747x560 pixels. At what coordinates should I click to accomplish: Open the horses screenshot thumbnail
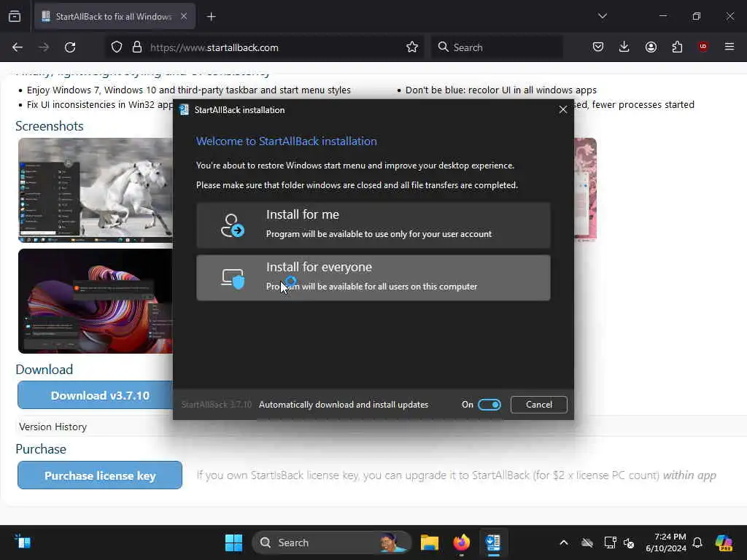point(96,190)
